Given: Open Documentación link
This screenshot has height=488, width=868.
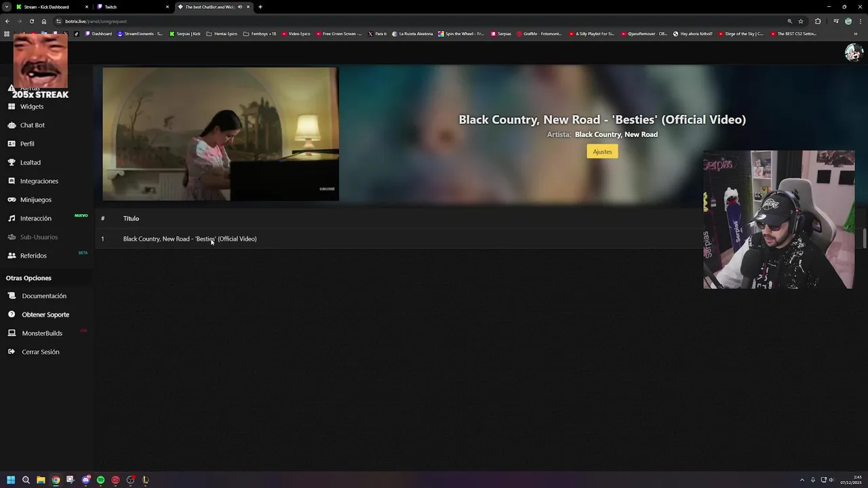Looking at the screenshot, I should point(44,296).
